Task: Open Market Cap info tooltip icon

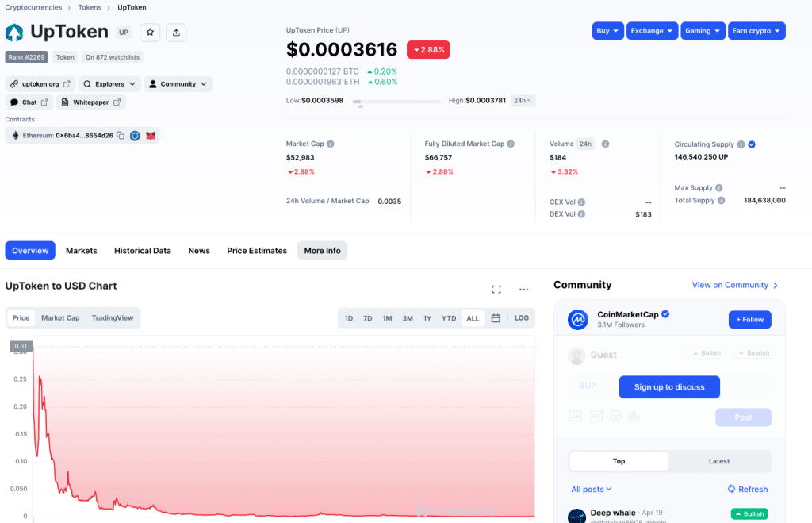Action: coord(331,144)
